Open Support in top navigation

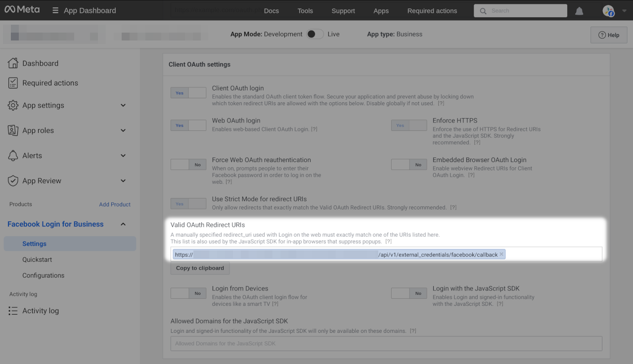(343, 11)
